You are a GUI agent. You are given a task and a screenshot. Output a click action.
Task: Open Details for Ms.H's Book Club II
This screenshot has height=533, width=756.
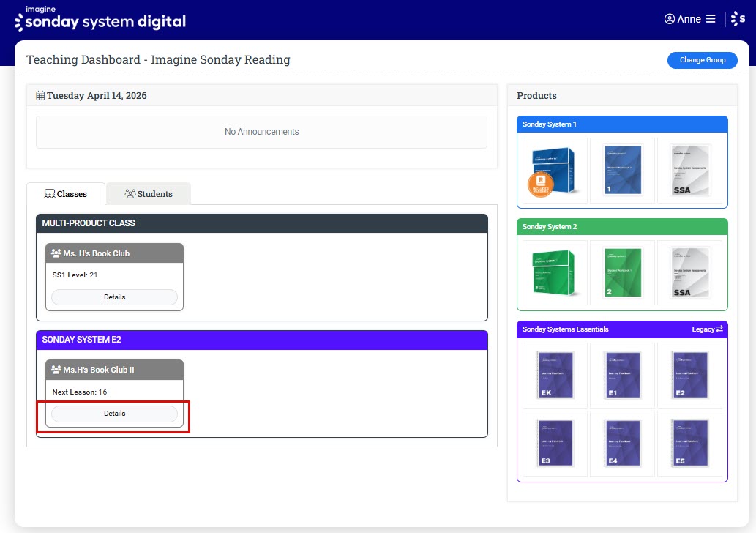pos(114,414)
